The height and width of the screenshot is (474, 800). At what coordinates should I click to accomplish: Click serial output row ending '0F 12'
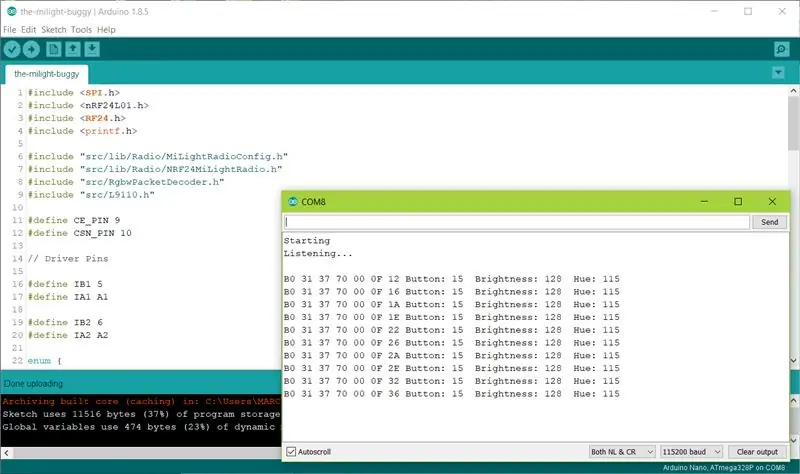452,279
